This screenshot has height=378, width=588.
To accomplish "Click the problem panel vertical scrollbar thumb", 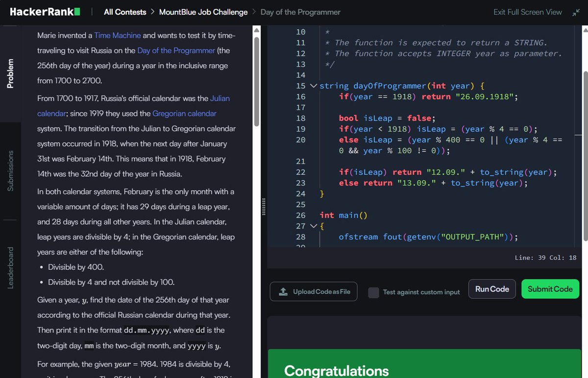I will coord(256,81).
